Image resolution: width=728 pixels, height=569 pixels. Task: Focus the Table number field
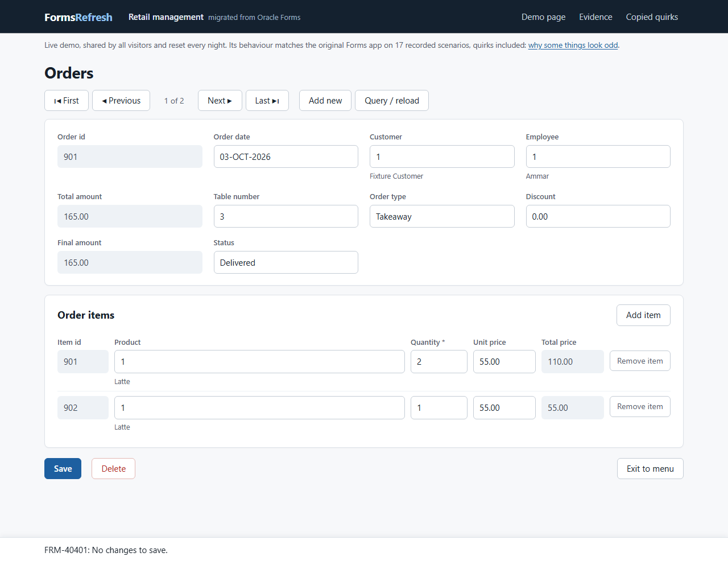(286, 216)
